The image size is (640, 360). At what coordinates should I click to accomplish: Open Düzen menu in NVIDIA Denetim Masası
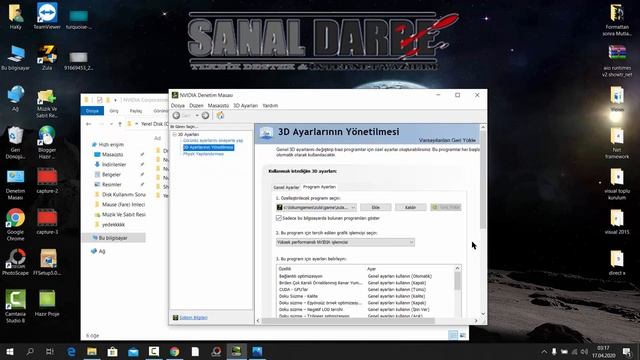196,105
